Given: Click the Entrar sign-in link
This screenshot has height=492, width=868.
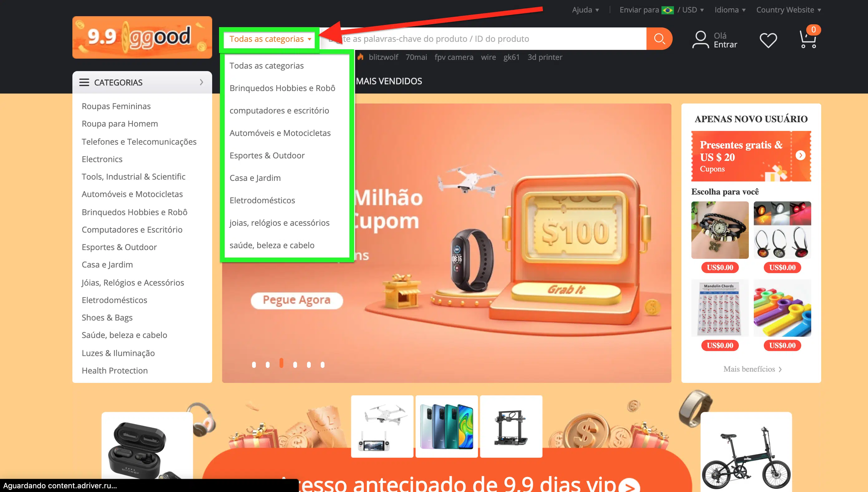Looking at the screenshot, I should tap(725, 44).
